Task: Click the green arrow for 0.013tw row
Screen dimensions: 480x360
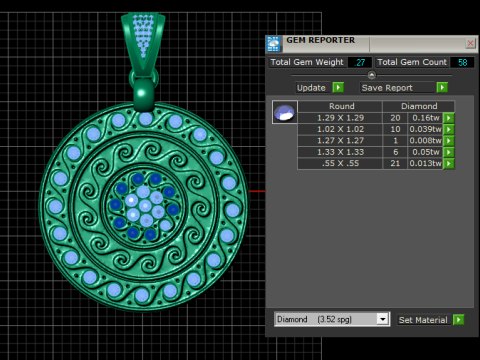Action: click(x=449, y=163)
